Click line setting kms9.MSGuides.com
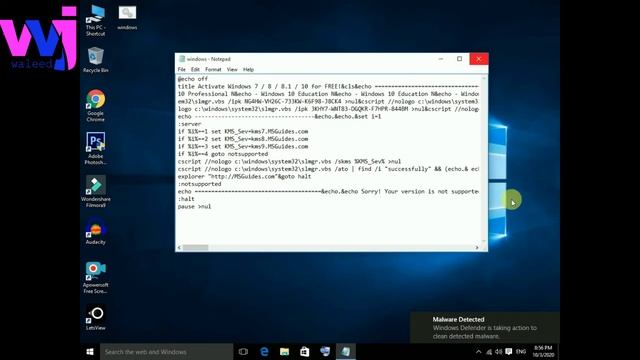The width and height of the screenshot is (640, 360). coord(243,146)
